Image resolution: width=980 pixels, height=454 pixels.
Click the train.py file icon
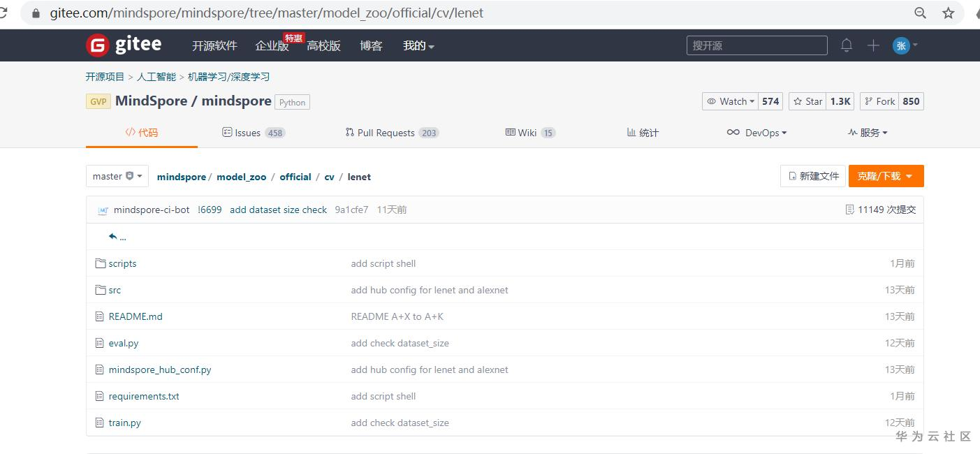coord(99,423)
